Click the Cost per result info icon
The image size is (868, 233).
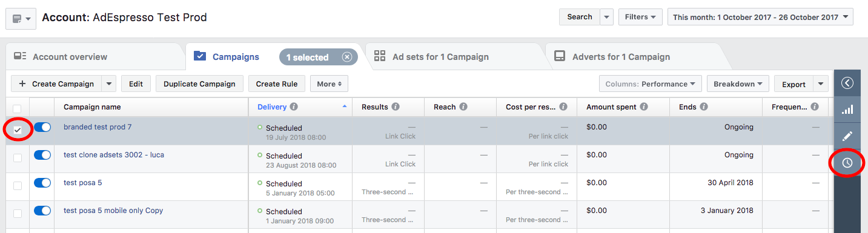(563, 107)
